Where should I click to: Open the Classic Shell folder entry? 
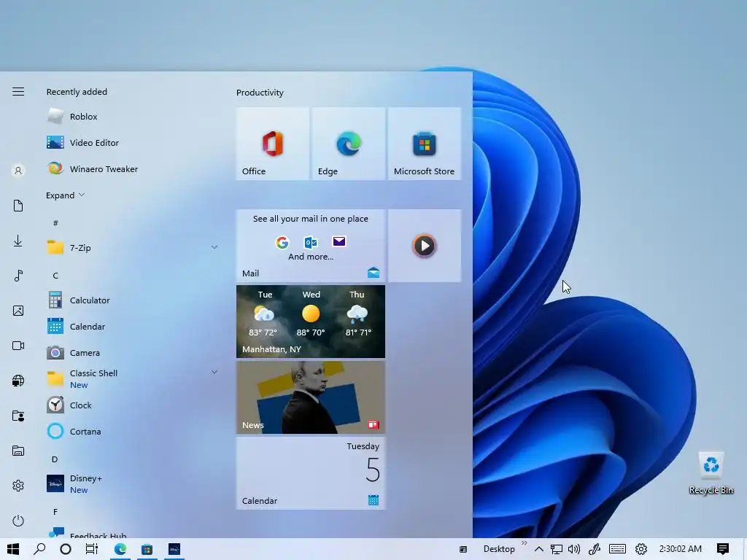click(132, 379)
